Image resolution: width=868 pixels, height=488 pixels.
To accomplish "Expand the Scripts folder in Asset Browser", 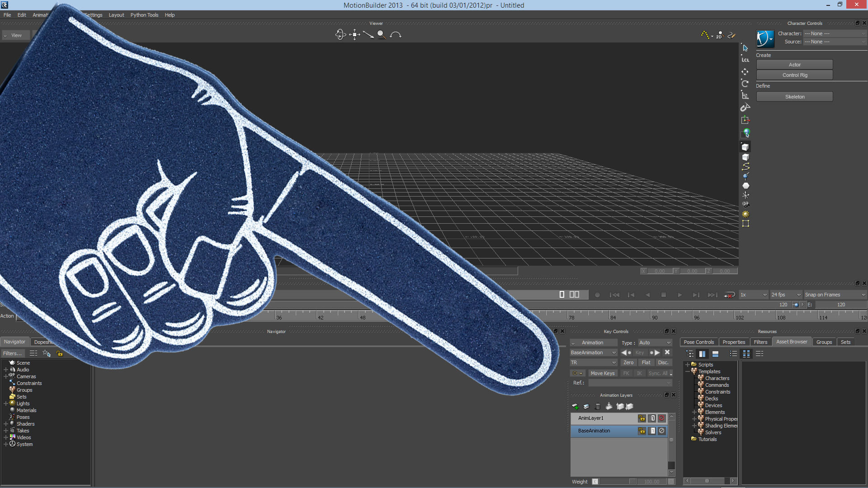I will [688, 365].
